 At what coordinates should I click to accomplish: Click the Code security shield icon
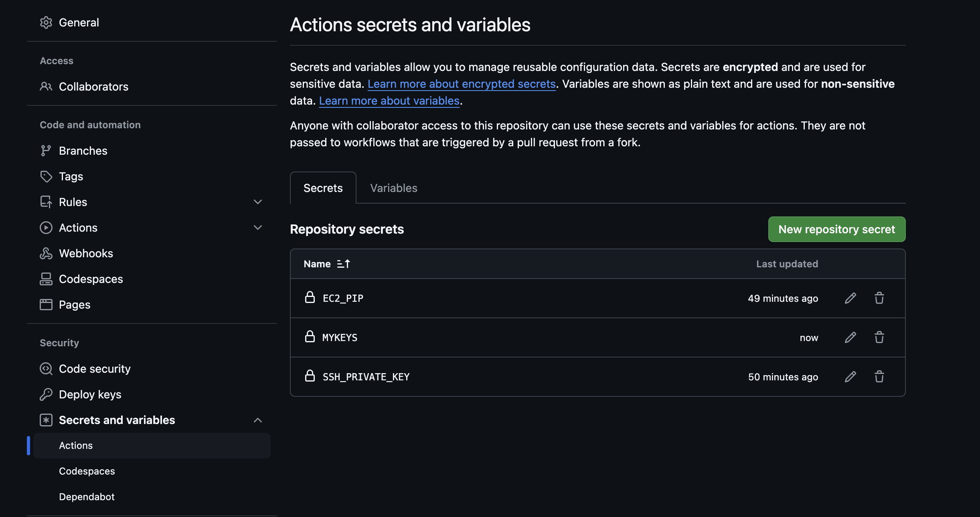(x=46, y=369)
